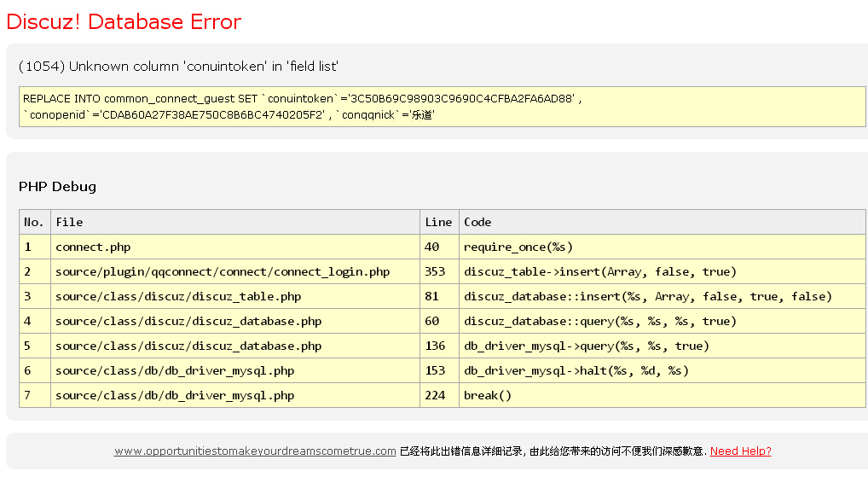This screenshot has height=477, width=868.
Task: Click row number 1 cell
Action: (x=35, y=247)
